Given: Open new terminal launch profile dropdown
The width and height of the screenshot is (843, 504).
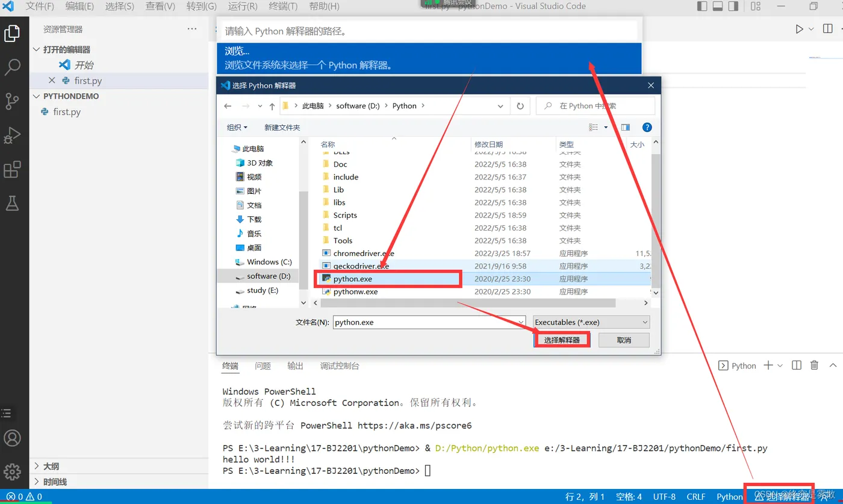Looking at the screenshot, I should 780,366.
